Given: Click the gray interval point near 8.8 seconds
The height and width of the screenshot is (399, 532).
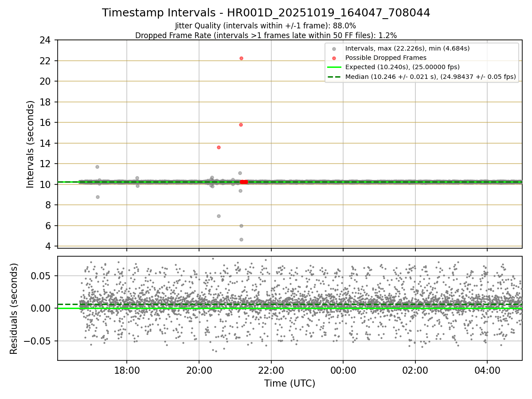Looking at the screenshot, I should point(98,197).
